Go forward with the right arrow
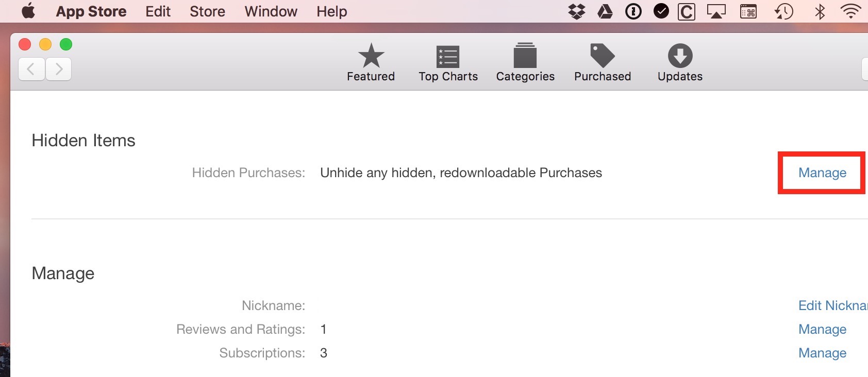 58,69
